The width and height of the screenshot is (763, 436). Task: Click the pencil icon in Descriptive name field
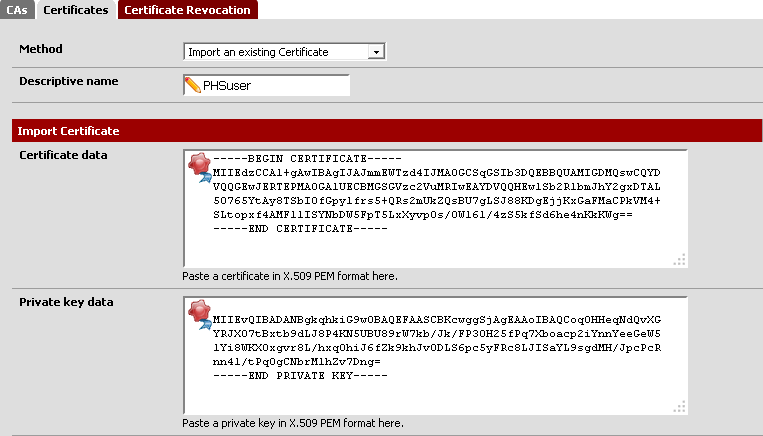(193, 86)
